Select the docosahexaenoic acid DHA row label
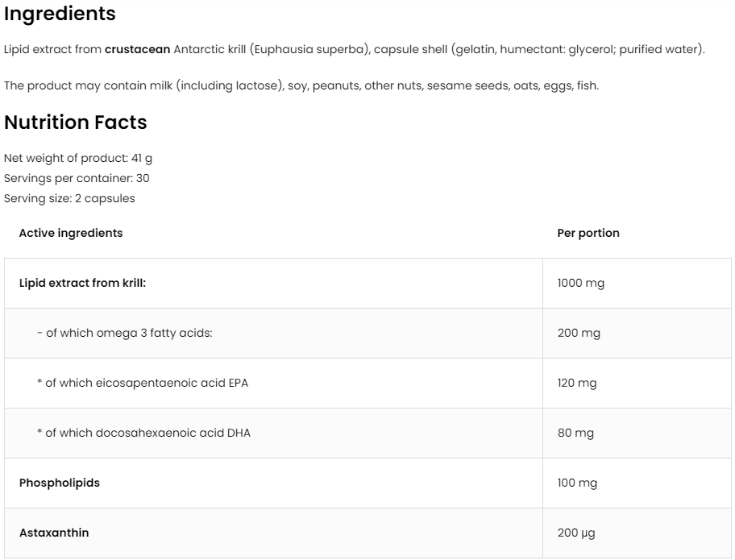The height and width of the screenshot is (560, 735). point(143,433)
